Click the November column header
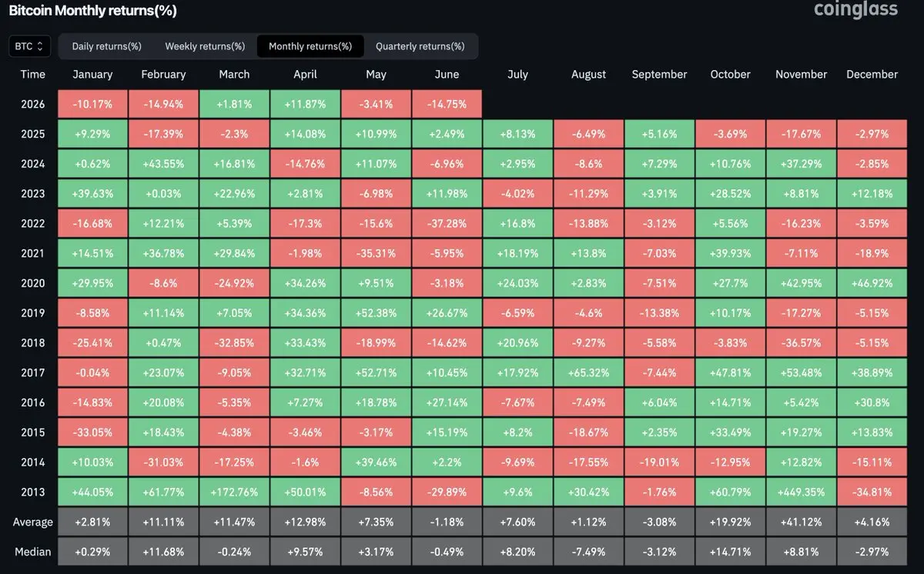 click(801, 75)
